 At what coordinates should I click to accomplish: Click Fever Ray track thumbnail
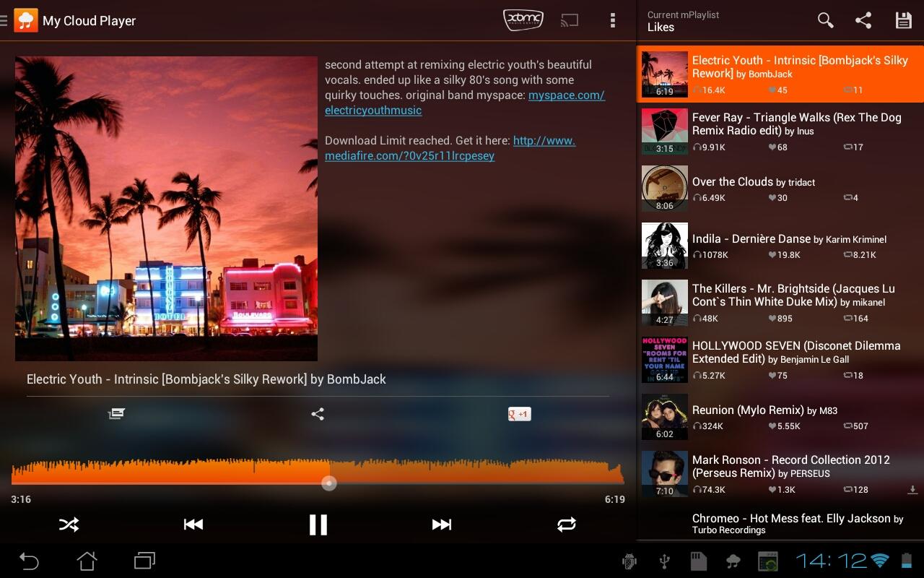665,131
